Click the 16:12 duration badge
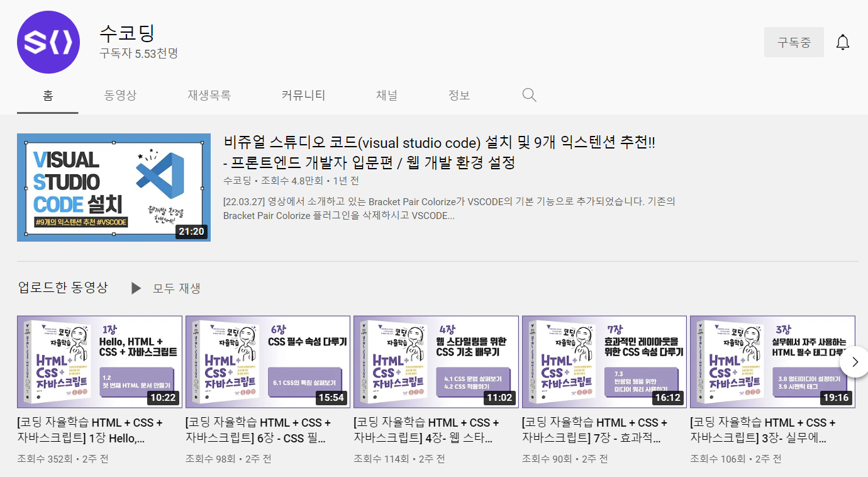The height and width of the screenshot is (477, 868). [x=668, y=398]
